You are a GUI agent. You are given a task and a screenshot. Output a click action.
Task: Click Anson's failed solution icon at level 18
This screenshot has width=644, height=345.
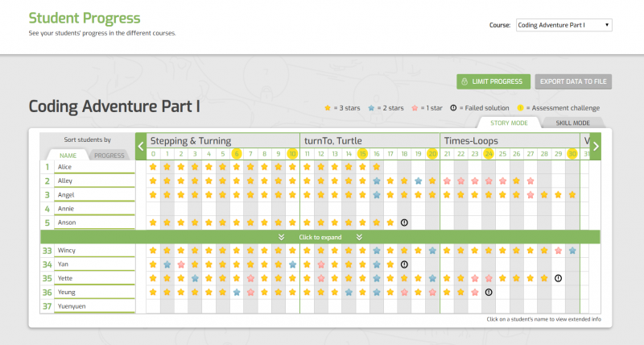404,222
